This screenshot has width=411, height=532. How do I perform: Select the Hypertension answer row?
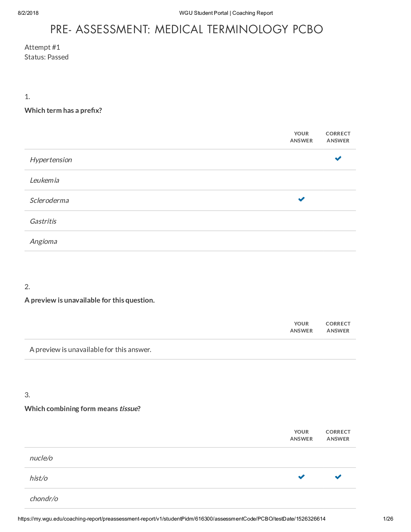[190, 160]
